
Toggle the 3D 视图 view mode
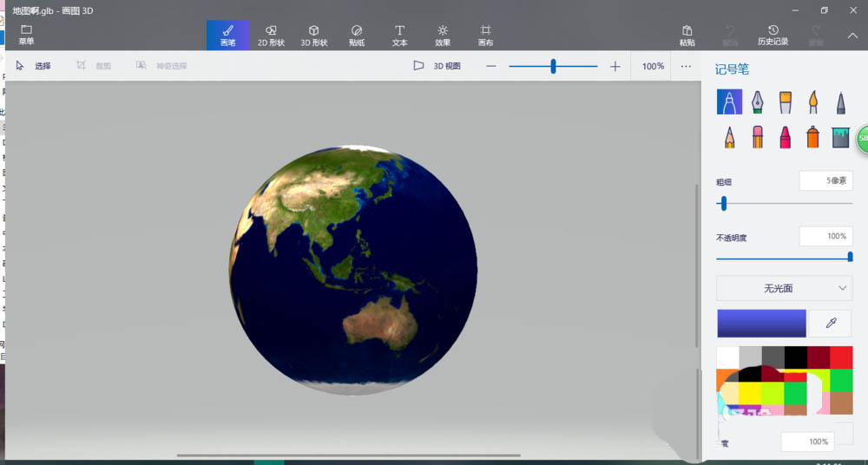point(437,66)
